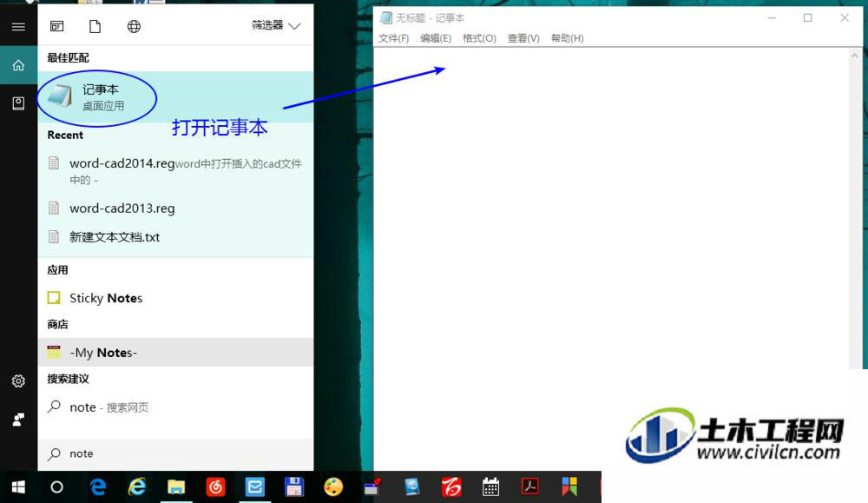The width and height of the screenshot is (868, 503).
Task: Open the window with red pin taskbar icon
Action: point(372,487)
